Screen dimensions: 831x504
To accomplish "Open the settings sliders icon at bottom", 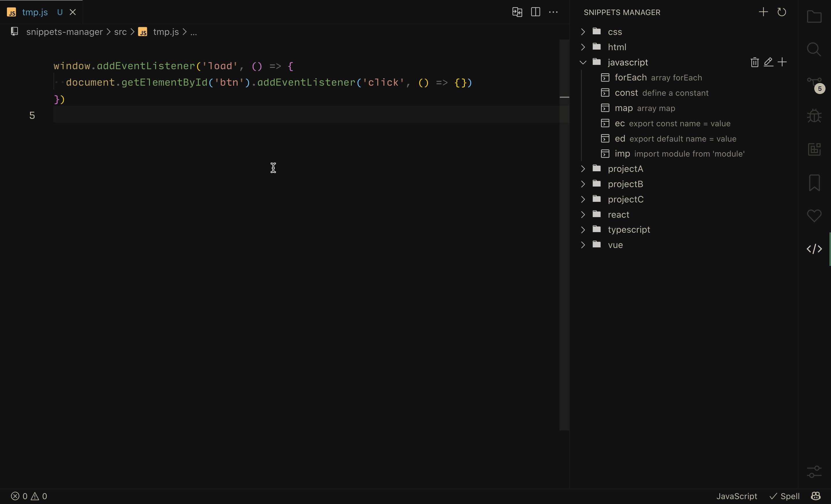I will 814,472.
